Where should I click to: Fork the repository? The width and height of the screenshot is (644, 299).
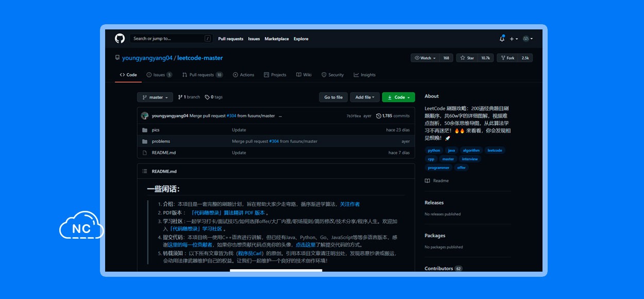click(x=507, y=58)
